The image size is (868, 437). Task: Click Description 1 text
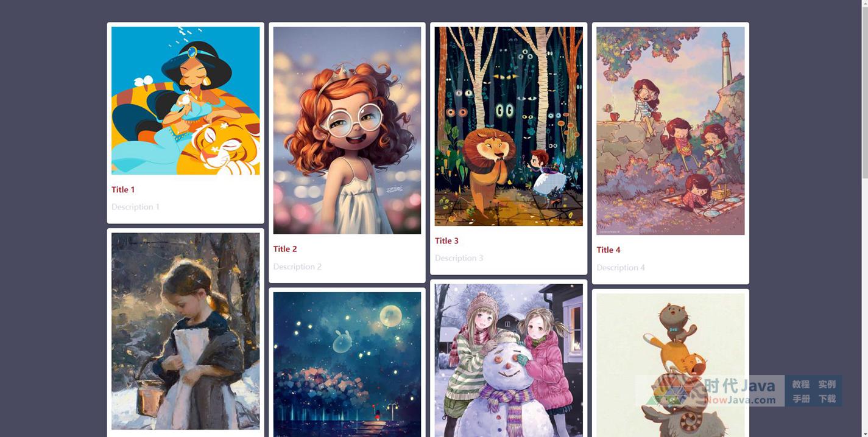point(135,207)
